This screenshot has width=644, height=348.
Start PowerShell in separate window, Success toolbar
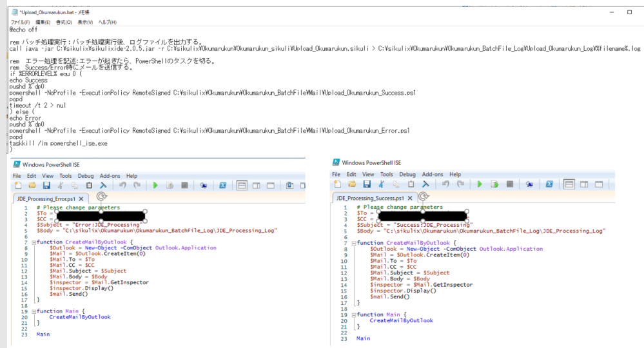pos(549,184)
